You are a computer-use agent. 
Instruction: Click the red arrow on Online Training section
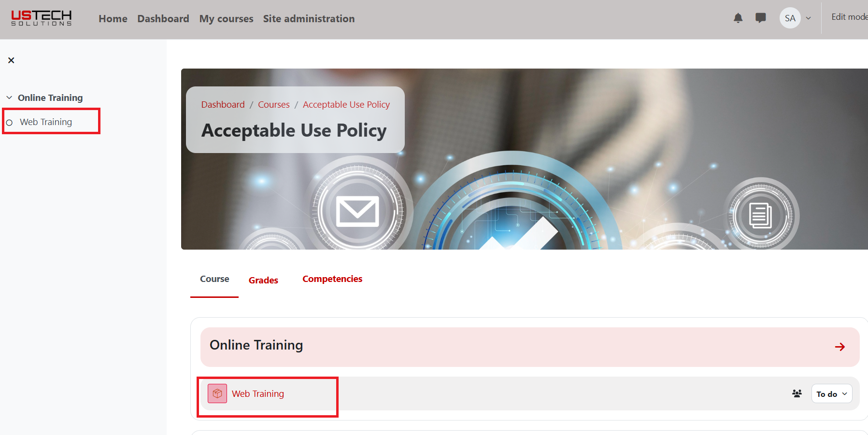840,347
